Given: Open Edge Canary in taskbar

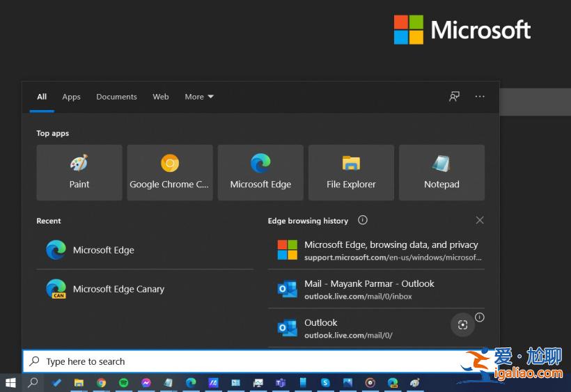Looking at the screenshot, I should (x=393, y=382).
